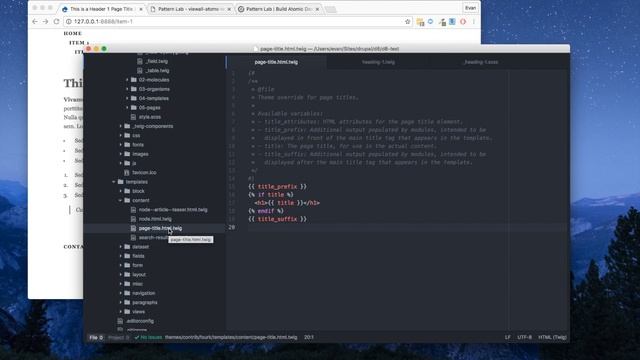640x360 pixels.
Task: Open node.html.twig in the tree
Action: click(155, 219)
